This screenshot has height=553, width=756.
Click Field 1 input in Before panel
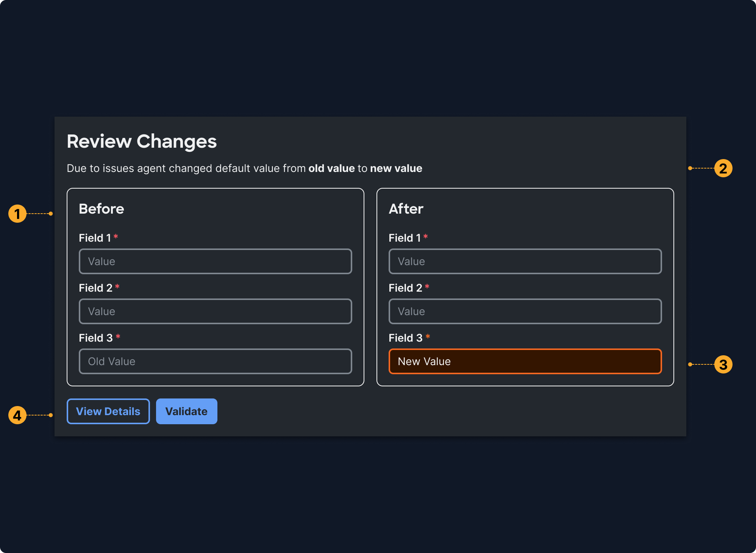pyautogui.click(x=215, y=261)
